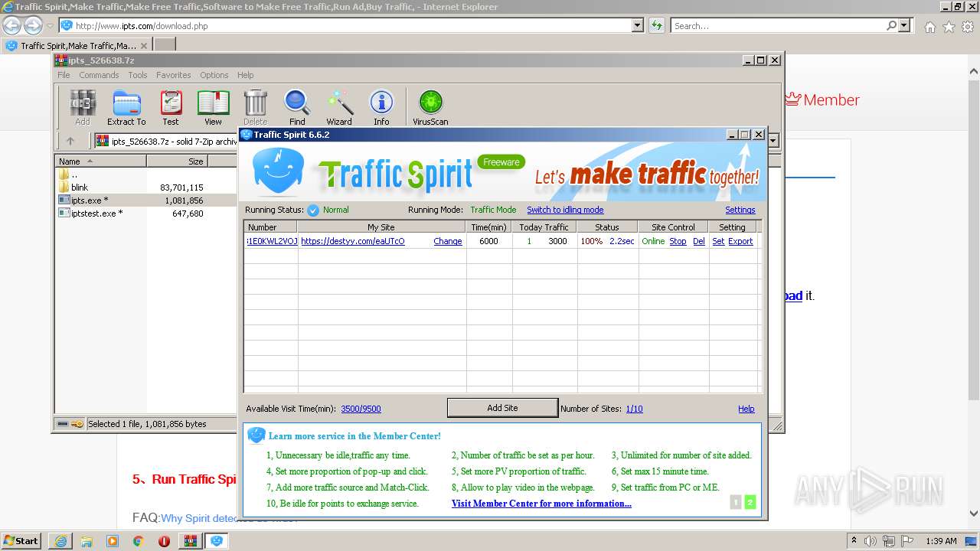Click Internet Explorer back arrow
The width and height of the screenshot is (980, 551).
pos(12,26)
